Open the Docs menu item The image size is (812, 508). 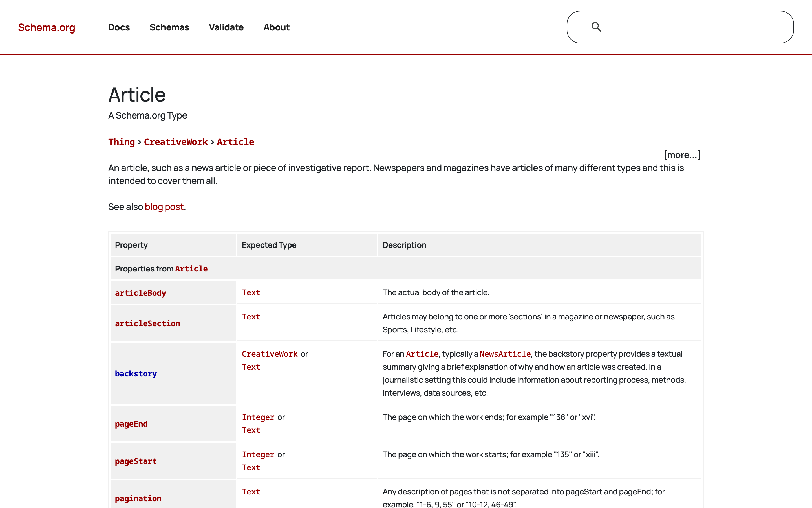coord(119,27)
